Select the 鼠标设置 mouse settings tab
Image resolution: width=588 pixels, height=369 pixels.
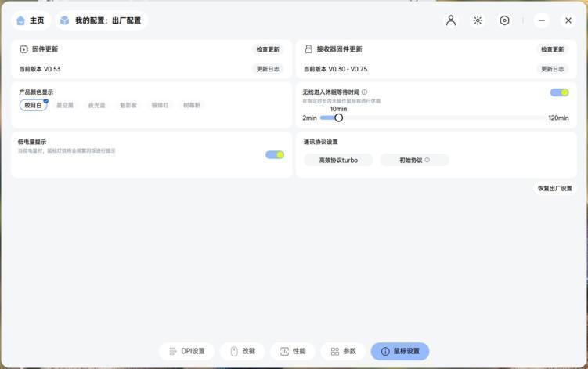point(400,351)
